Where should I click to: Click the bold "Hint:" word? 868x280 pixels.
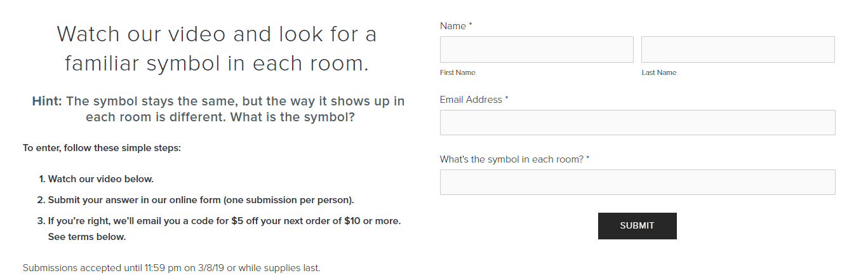47,101
